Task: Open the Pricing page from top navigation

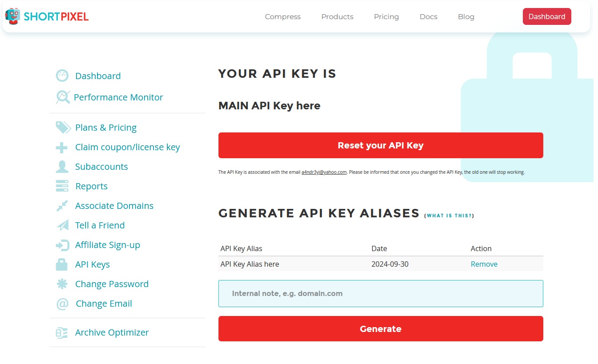Action: (386, 17)
